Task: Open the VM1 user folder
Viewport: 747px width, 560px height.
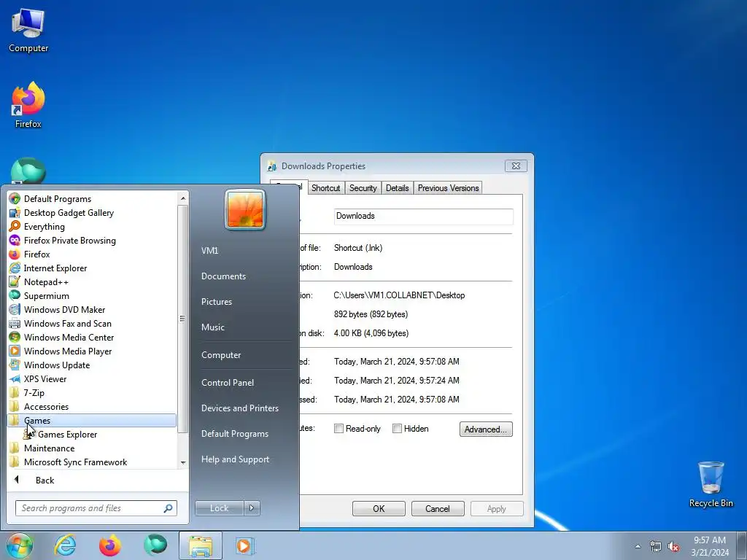Action: 209,251
